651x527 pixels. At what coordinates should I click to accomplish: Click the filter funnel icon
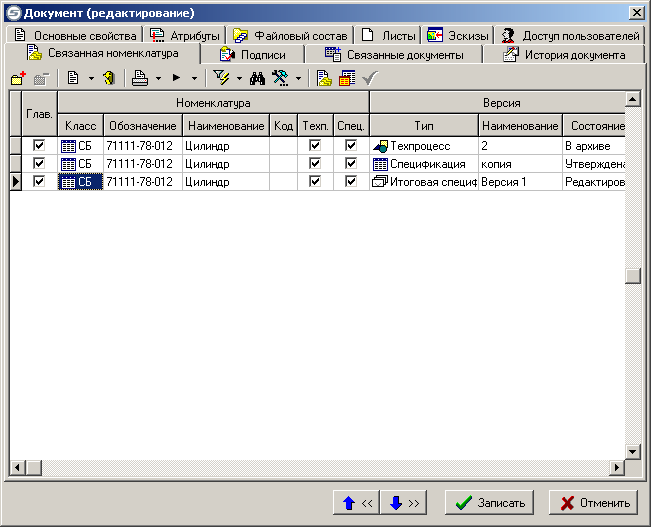223,78
